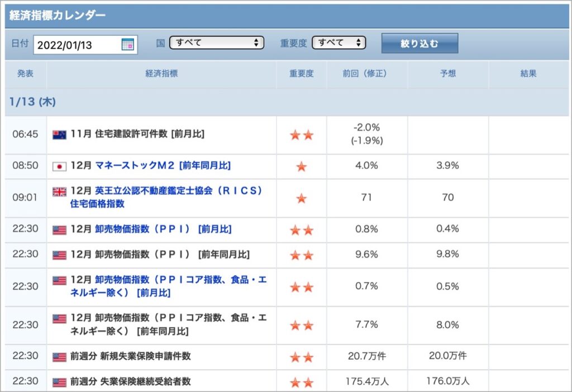
Task: Click the 結果 column header
Action: (528, 74)
